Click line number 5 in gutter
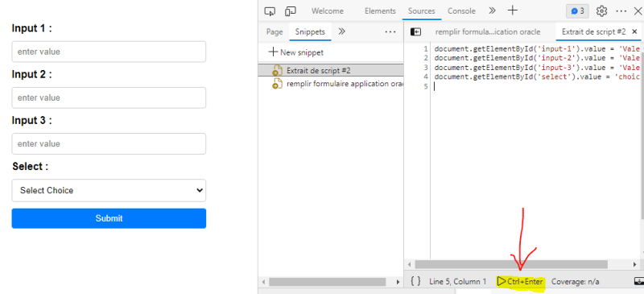 (425, 86)
